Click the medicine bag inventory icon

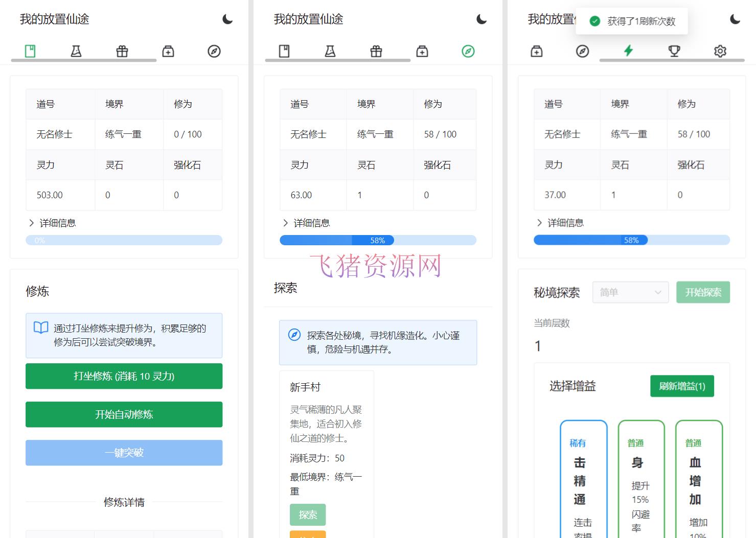(168, 51)
